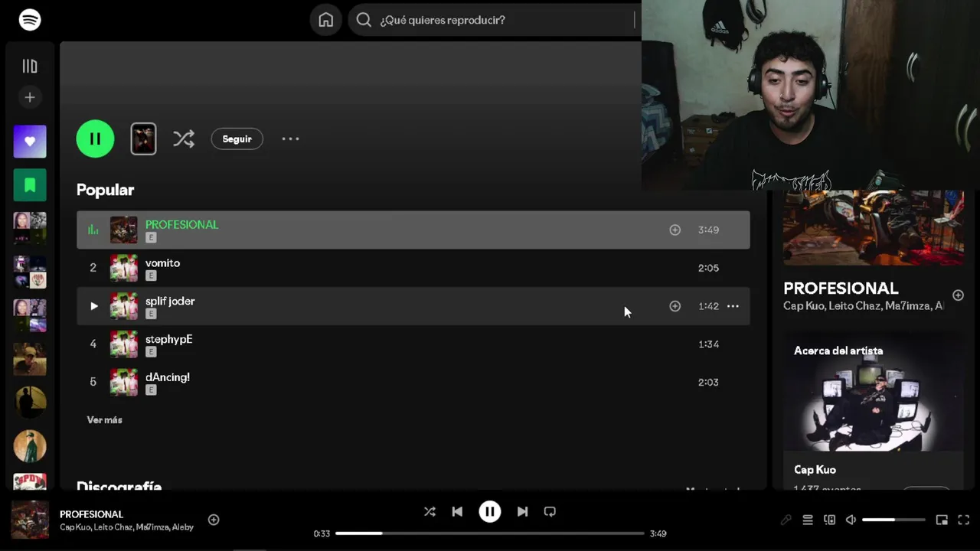Pause playback in bottom player
Viewport: 980px width, 551px height.
tap(490, 511)
